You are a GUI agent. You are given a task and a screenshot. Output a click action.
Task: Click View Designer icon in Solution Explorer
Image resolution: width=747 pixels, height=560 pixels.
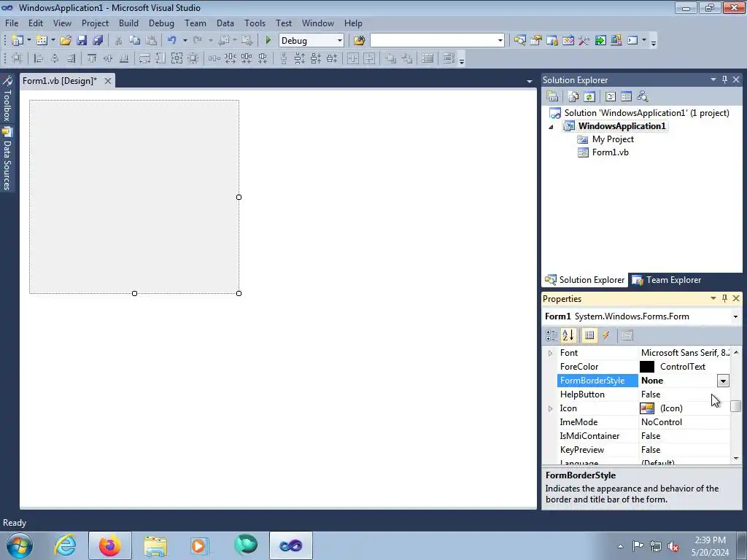click(x=627, y=97)
